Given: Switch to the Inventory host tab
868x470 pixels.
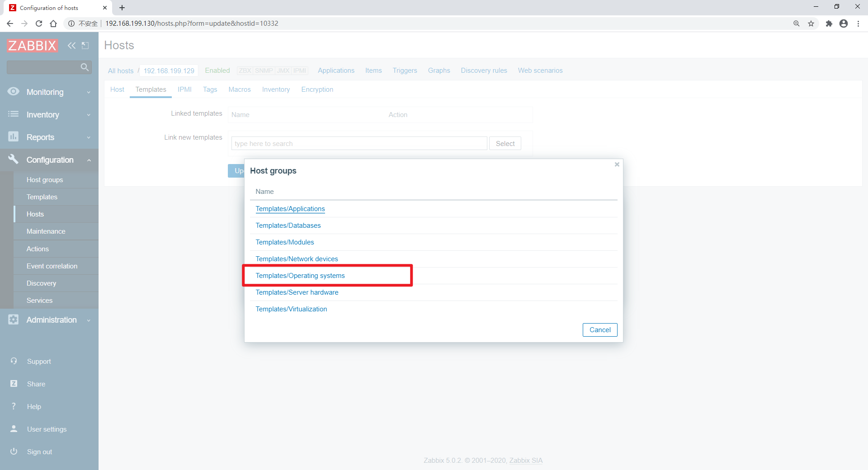Looking at the screenshot, I should click(276, 89).
